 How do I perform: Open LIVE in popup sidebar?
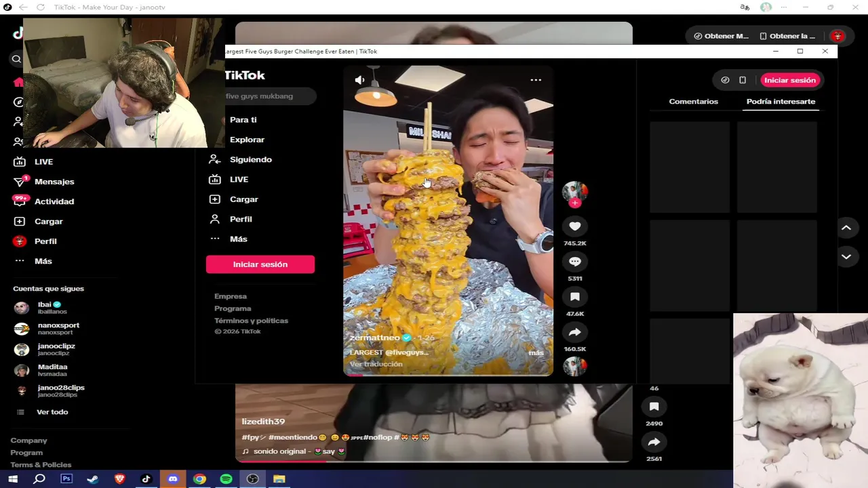229,180
